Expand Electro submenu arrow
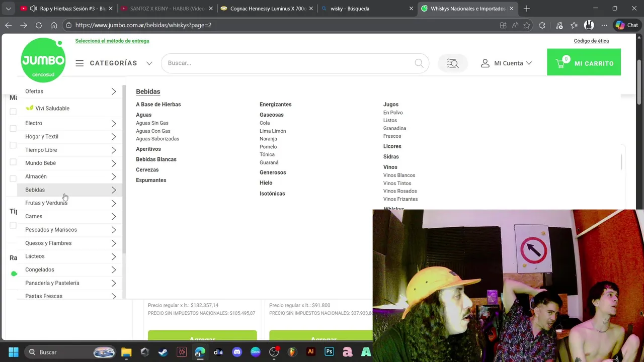 114,124
